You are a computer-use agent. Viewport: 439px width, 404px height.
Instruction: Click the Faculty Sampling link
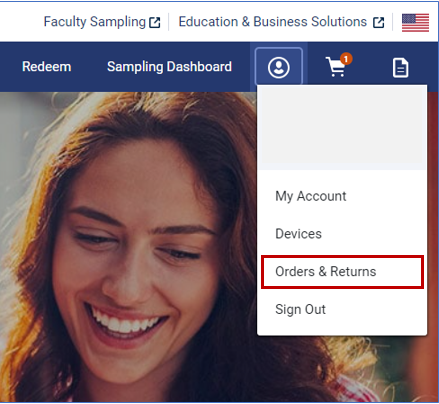(x=102, y=22)
